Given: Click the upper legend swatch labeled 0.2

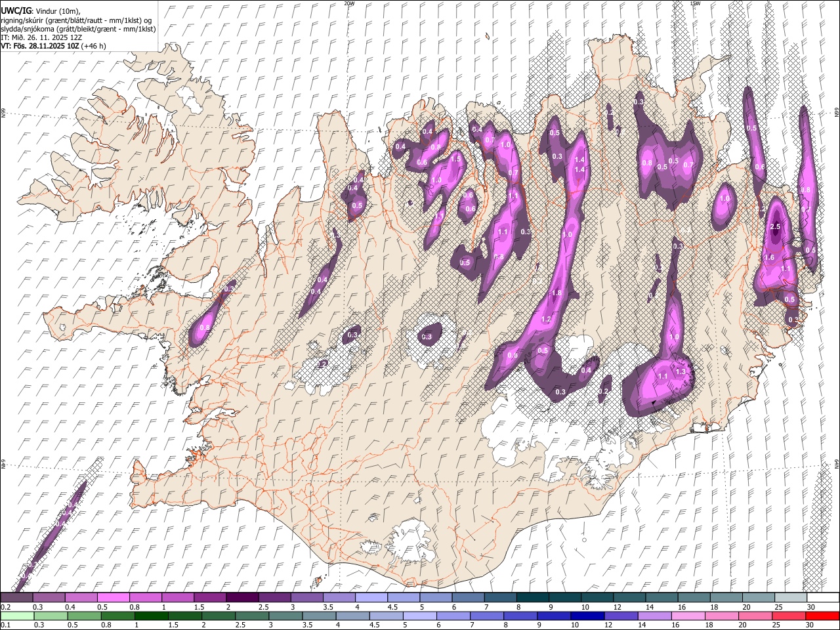Looking at the screenshot, I should tap(16, 598).
